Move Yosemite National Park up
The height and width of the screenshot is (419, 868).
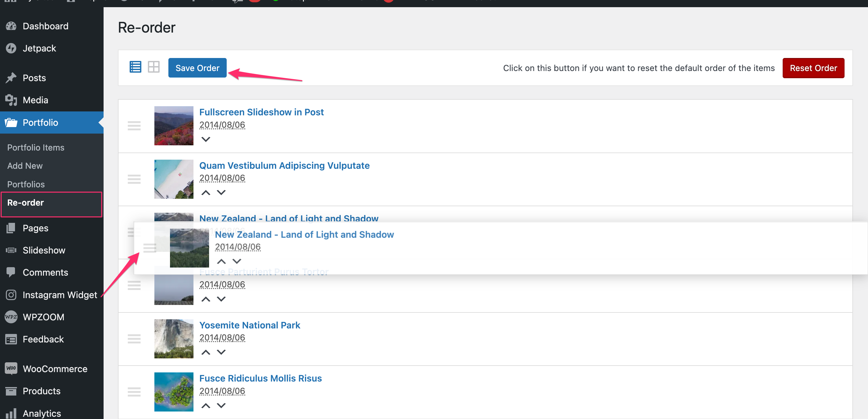click(206, 352)
